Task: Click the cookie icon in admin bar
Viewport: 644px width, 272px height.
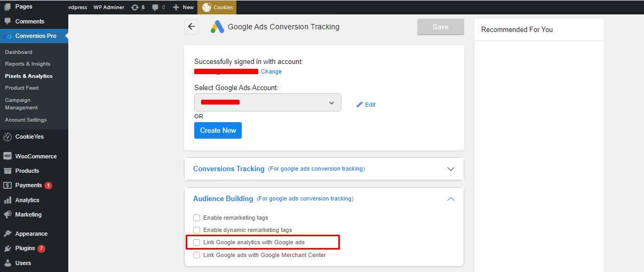Action: (207, 7)
